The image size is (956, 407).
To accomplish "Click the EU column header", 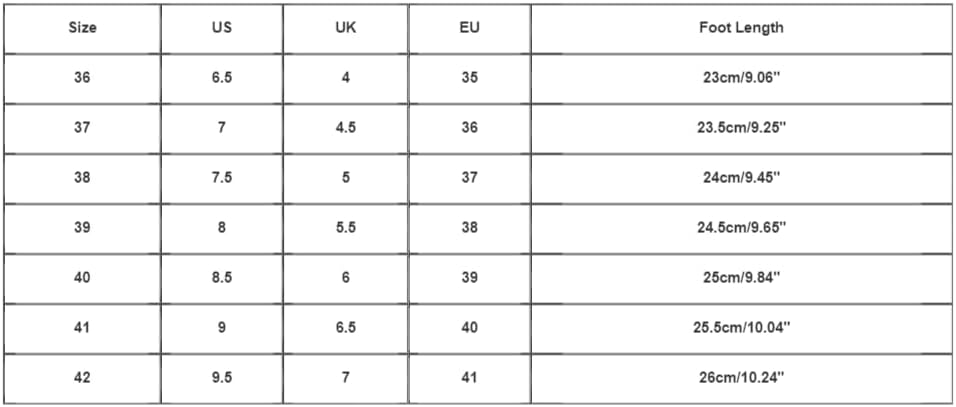I will 469,28.
